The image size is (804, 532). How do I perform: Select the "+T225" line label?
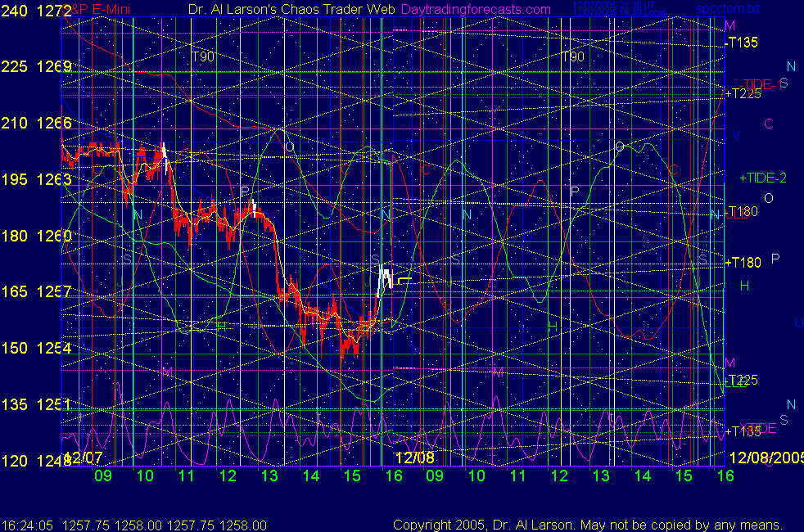pyautogui.click(x=743, y=93)
